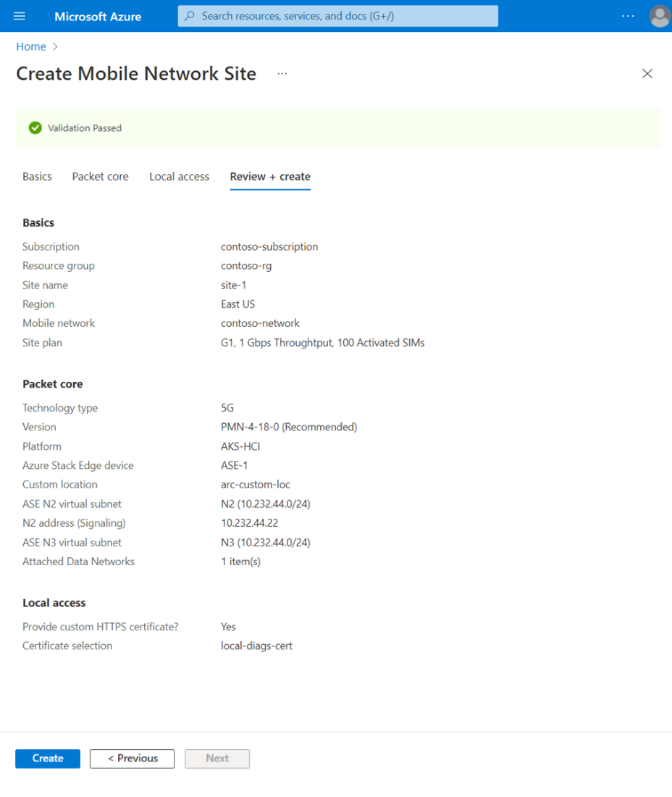This screenshot has width=672, height=797.
Task: Select the G1 site plan value
Action: [322, 343]
